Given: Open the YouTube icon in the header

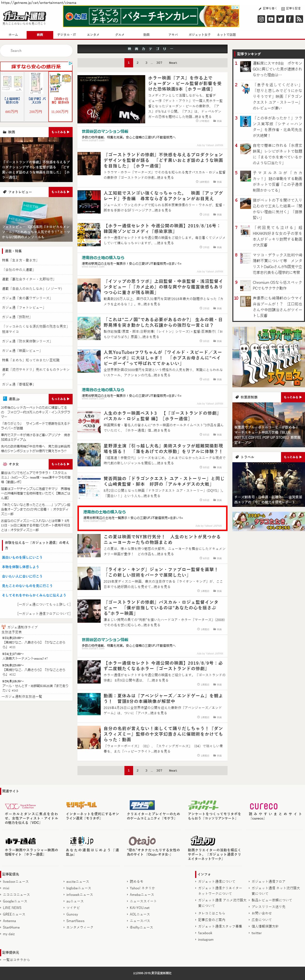Looking at the screenshot, I should (271, 19).
